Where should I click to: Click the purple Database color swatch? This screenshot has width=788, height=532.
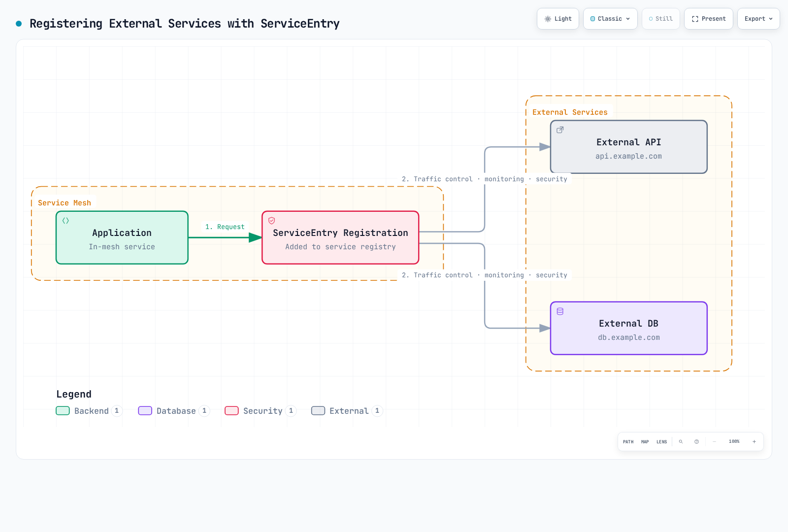145,411
